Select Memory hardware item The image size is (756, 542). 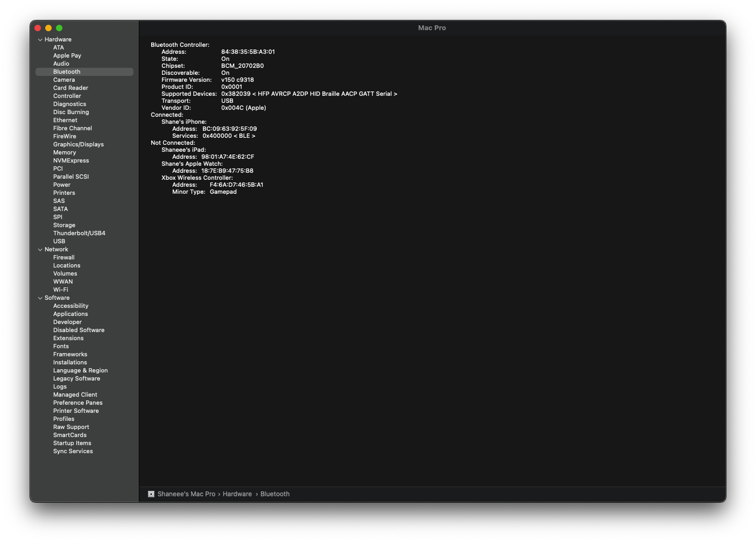[x=64, y=152]
